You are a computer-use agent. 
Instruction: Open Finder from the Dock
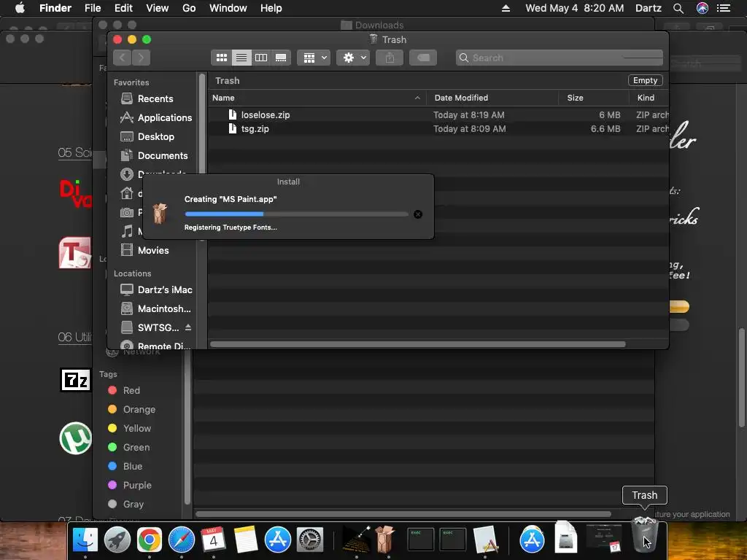85,540
